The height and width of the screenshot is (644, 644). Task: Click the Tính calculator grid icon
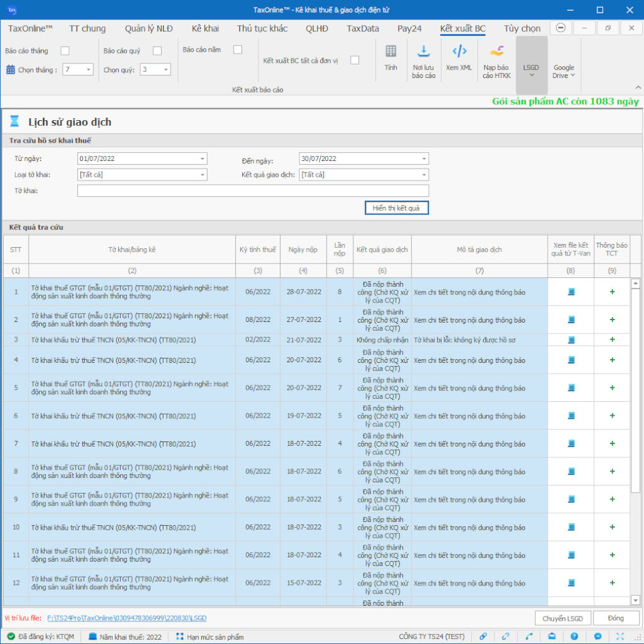[x=391, y=52]
